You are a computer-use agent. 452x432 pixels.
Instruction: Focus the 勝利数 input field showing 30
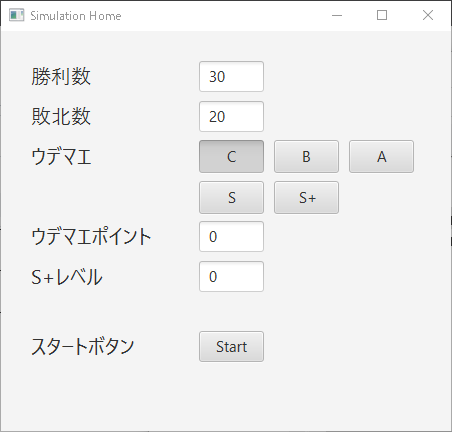coord(231,76)
